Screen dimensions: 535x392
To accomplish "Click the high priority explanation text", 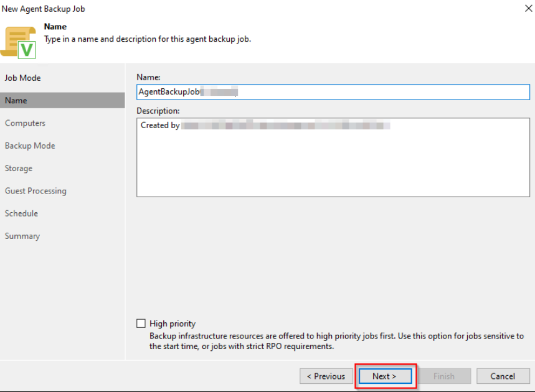I will click(x=336, y=341).
